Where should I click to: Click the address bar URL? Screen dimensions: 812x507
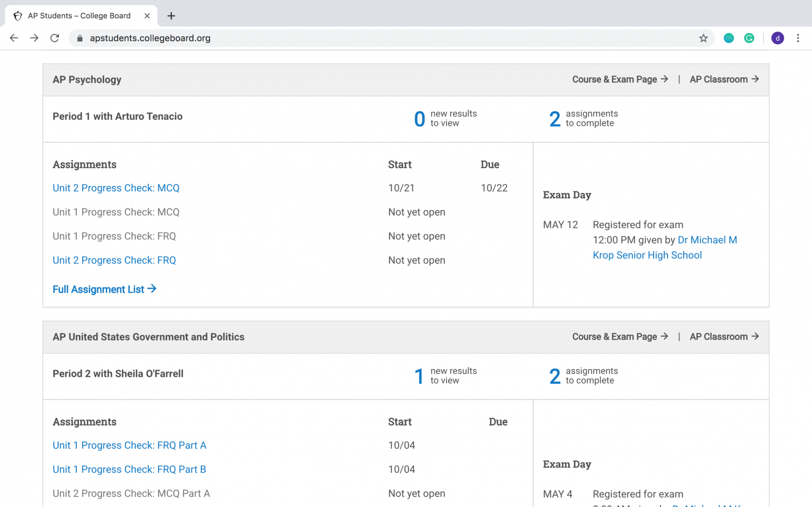tap(150, 38)
